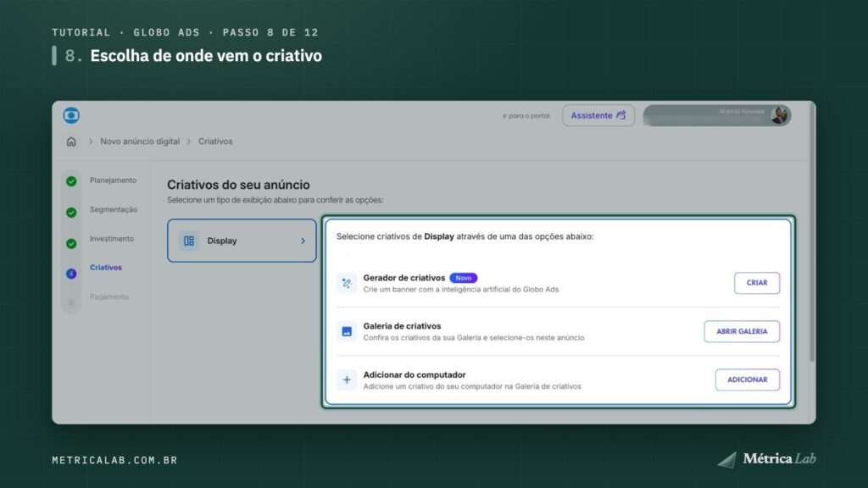Viewport: 868px width, 488px height.
Task: Click the user avatar picture
Action: coord(780,115)
